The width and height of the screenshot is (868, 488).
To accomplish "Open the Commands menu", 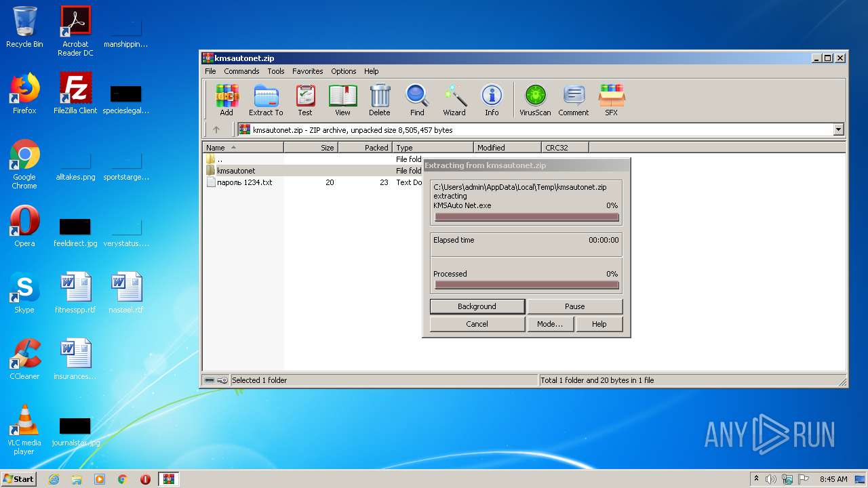I will (x=241, y=71).
